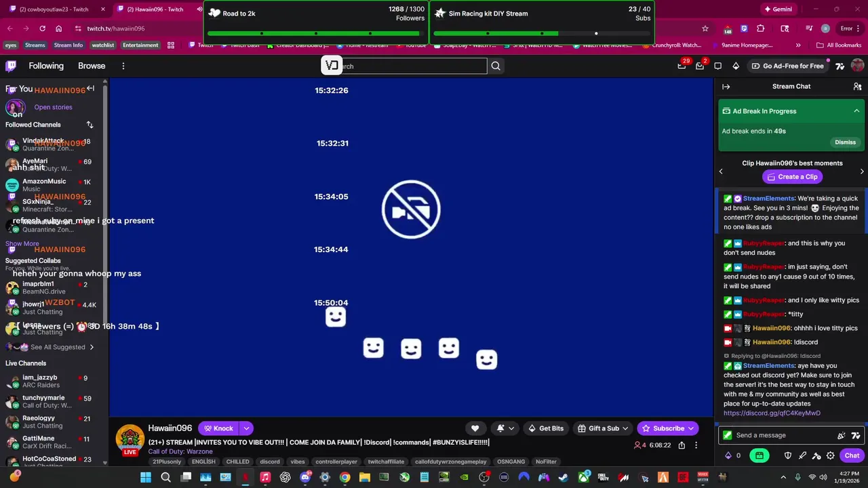Image resolution: width=868 pixels, height=488 pixels.
Task: Open the Knock dropdown arrow
Action: (x=246, y=428)
